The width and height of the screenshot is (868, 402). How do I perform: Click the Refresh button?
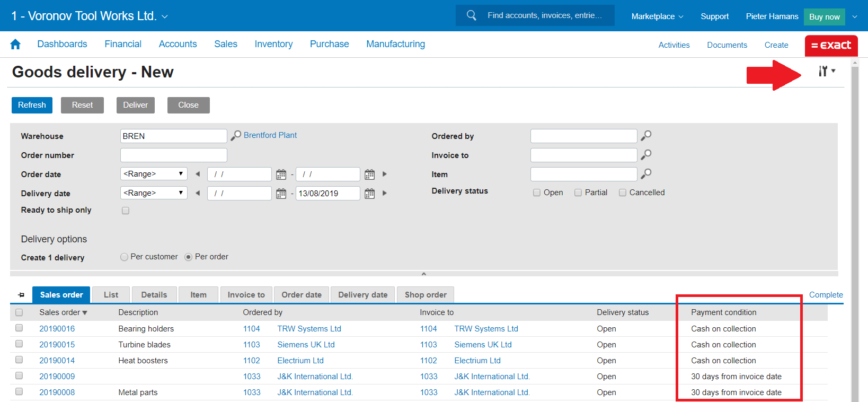[x=32, y=105]
